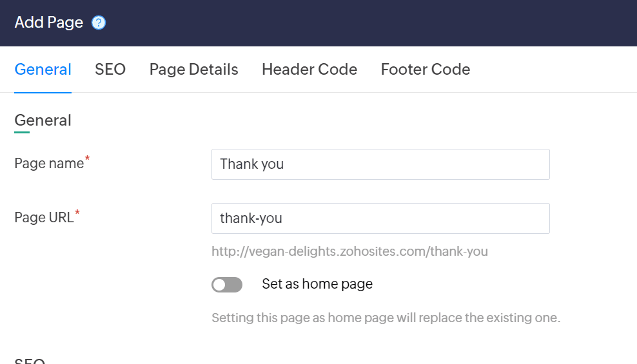Viewport: 637px width, 364px height.
Task: Select the Header Code tab
Action: (x=309, y=70)
